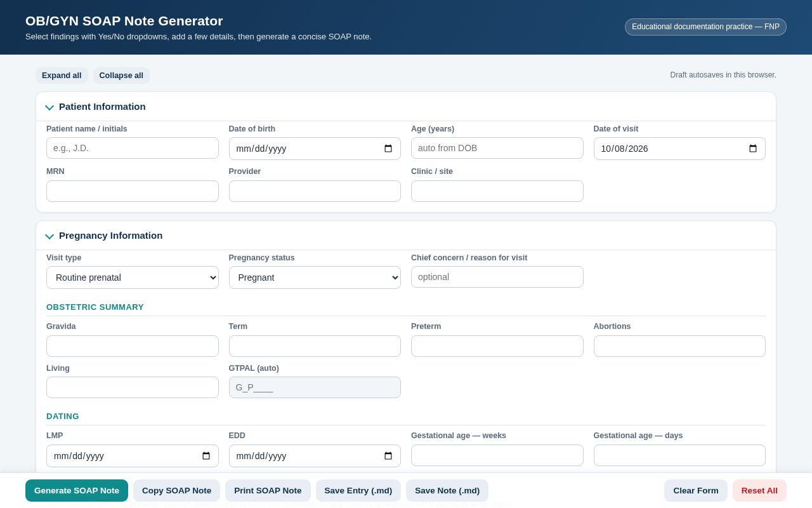Click the Draft autosaves in this browser text
This screenshot has height=508, width=812.
pyautogui.click(x=723, y=75)
